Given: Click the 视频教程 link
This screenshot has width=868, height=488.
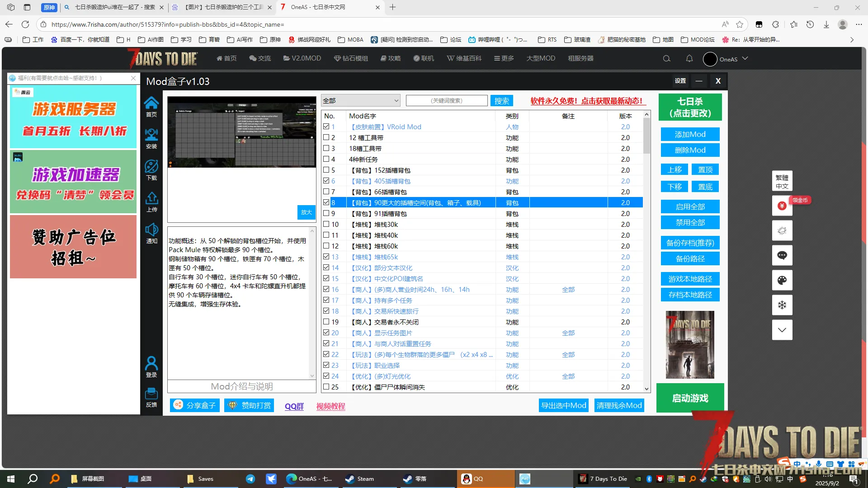Looking at the screenshot, I should [330, 406].
